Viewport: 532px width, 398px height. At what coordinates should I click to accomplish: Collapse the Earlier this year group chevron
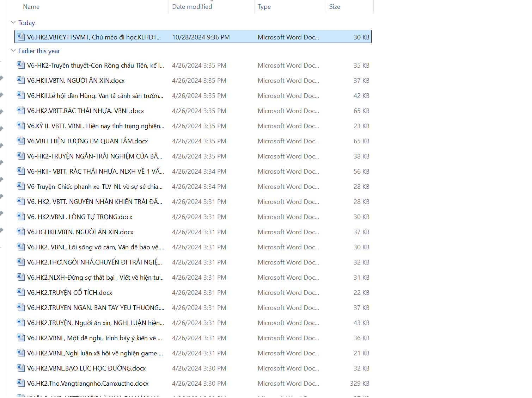pyautogui.click(x=13, y=51)
